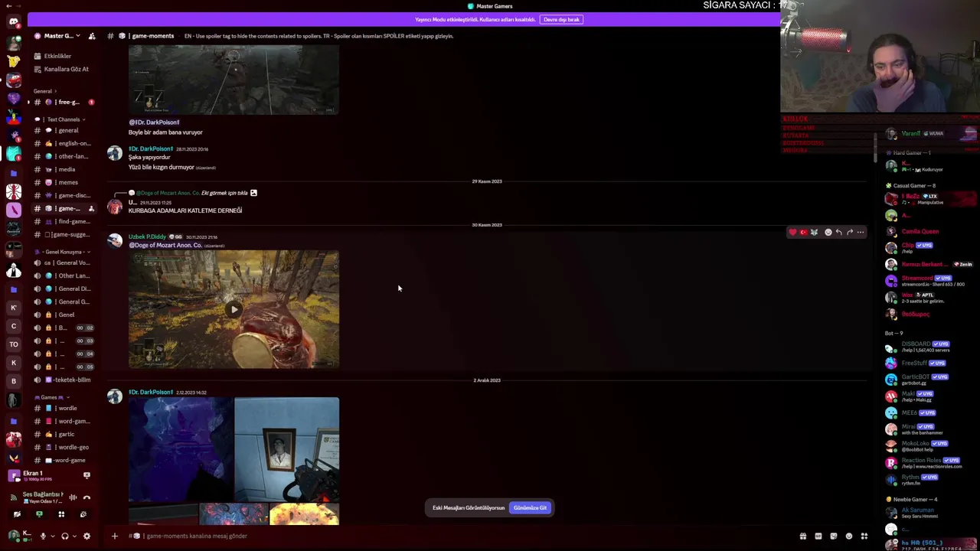Collapse the Genel Konuşma category
The image size is (980, 551).
pos(64,252)
